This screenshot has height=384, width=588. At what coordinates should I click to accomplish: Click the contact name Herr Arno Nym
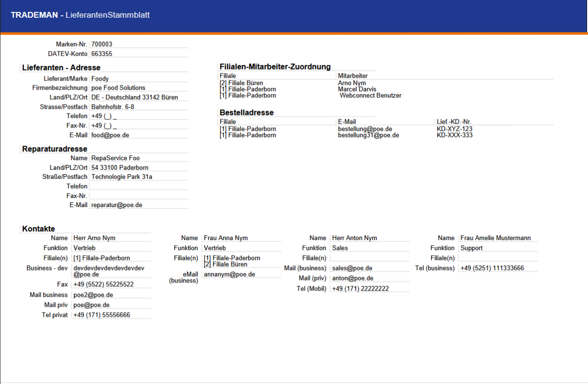click(111, 238)
